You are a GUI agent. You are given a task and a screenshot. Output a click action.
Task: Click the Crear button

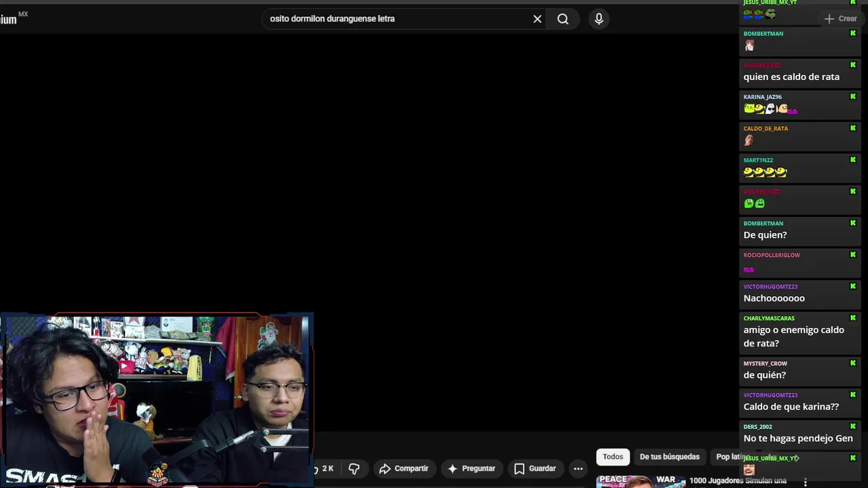(x=841, y=19)
